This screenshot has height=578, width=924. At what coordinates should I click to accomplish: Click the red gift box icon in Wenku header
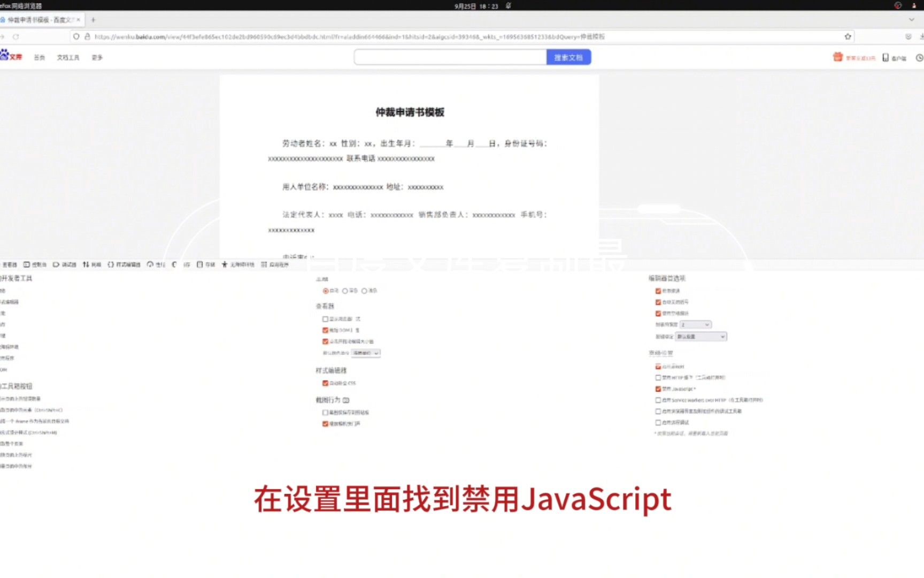point(837,57)
